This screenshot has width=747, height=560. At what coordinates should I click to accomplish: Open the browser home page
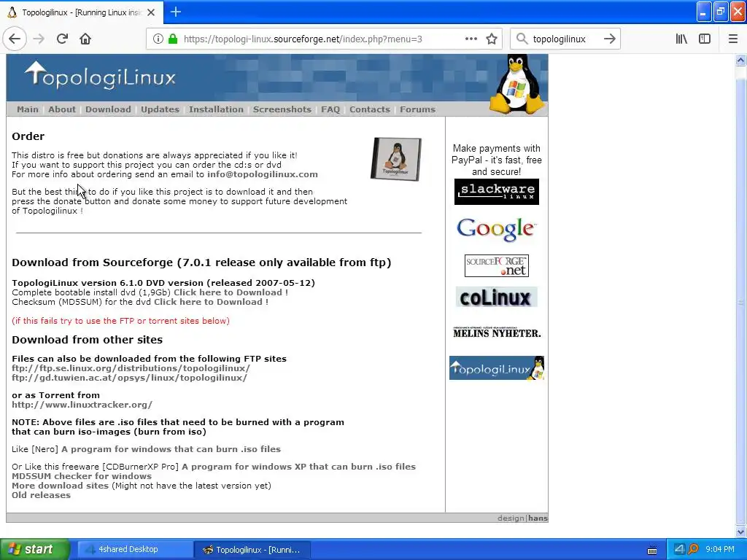(x=85, y=39)
